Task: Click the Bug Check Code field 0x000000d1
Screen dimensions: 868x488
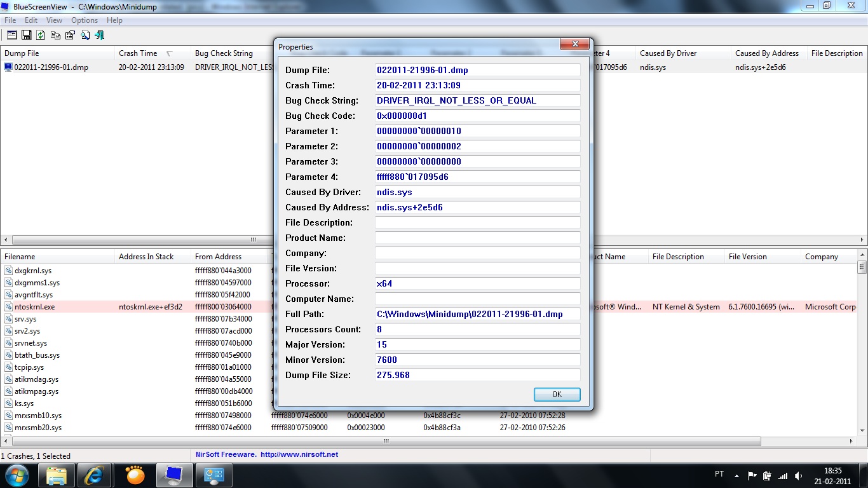Action: (478, 116)
